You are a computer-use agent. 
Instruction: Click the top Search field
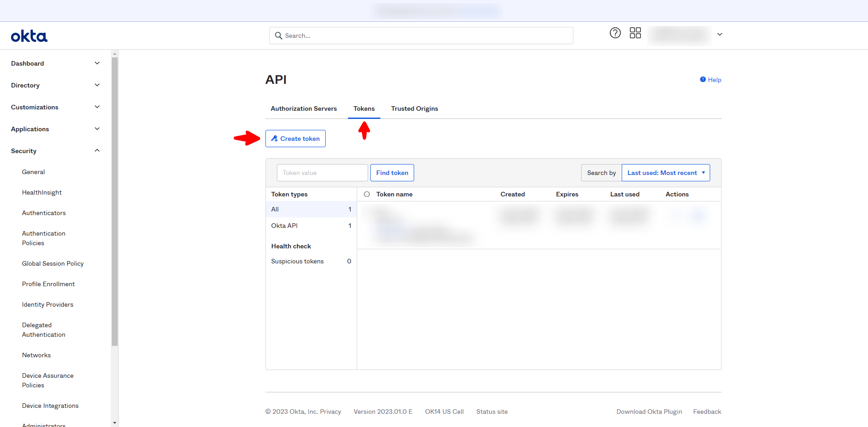pos(421,36)
